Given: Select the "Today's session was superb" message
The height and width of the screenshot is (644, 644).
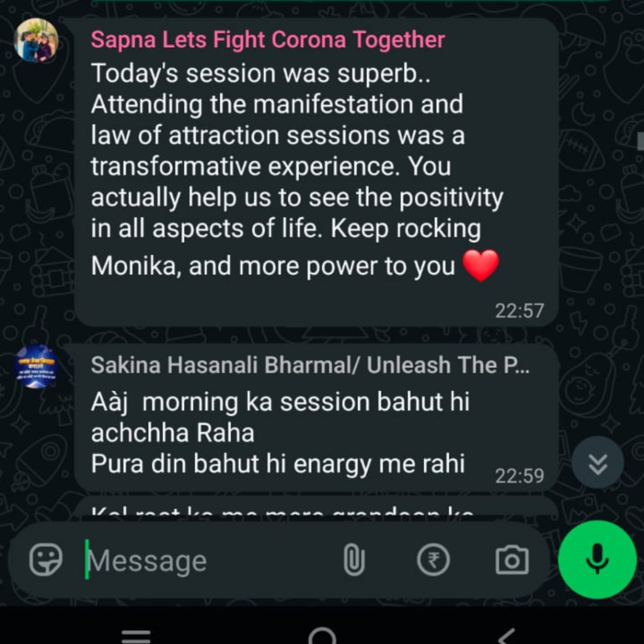Looking at the screenshot, I should click(x=316, y=172).
